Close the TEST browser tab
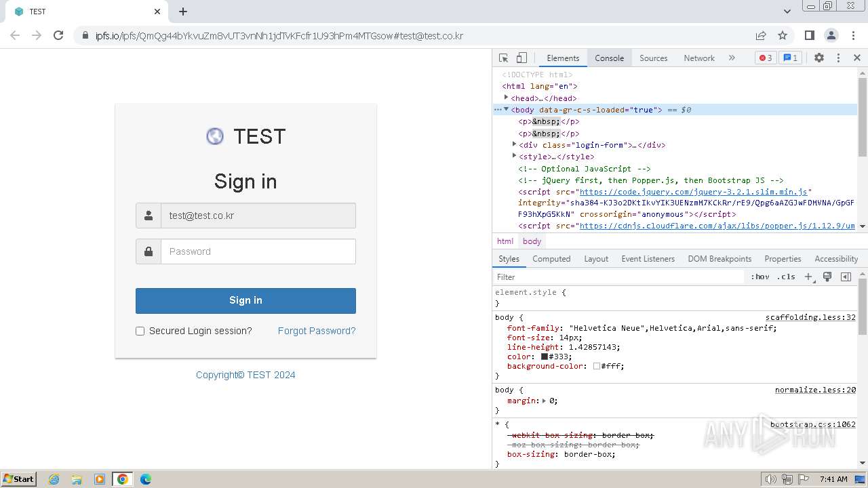This screenshot has width=868, height=488. click(x=157, y=12)
